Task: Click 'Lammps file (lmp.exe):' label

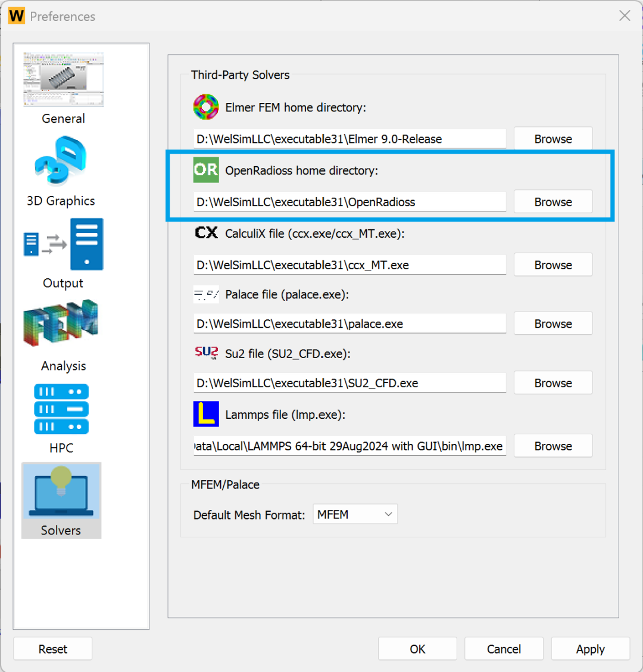Action: point(285,415)
